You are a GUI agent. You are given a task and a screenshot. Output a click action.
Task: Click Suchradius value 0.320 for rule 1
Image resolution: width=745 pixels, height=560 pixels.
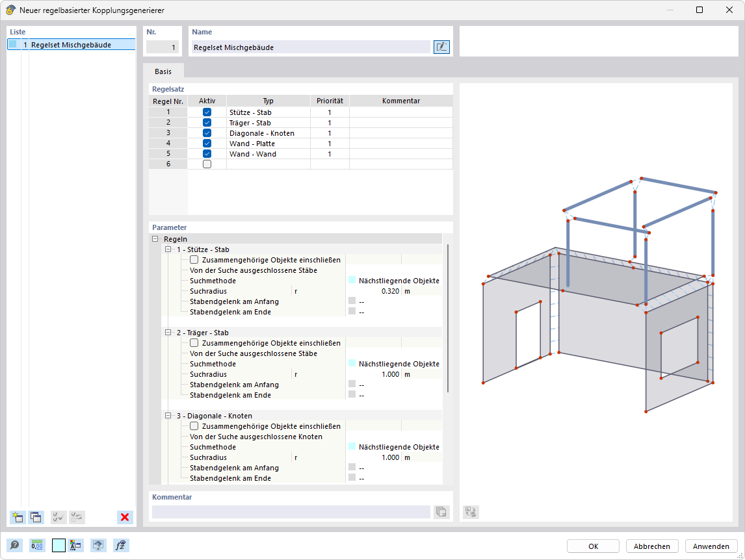(x=374, y=291)
